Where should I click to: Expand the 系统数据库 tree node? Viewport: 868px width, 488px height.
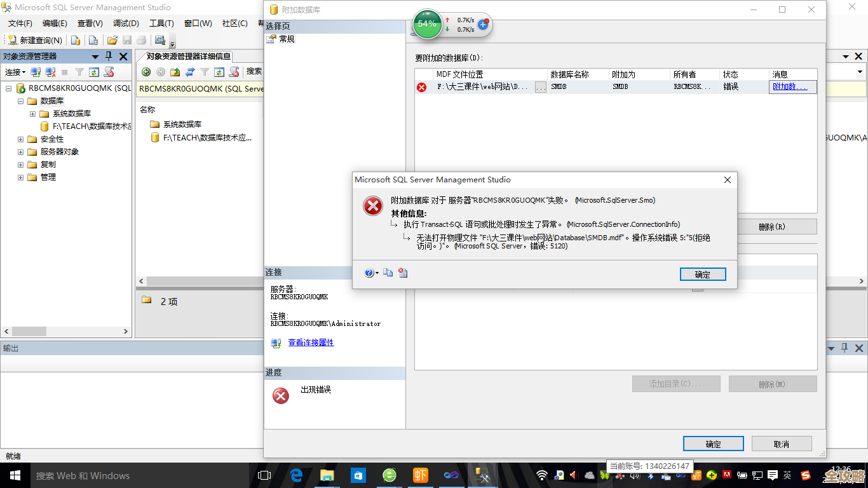[33, 114]
